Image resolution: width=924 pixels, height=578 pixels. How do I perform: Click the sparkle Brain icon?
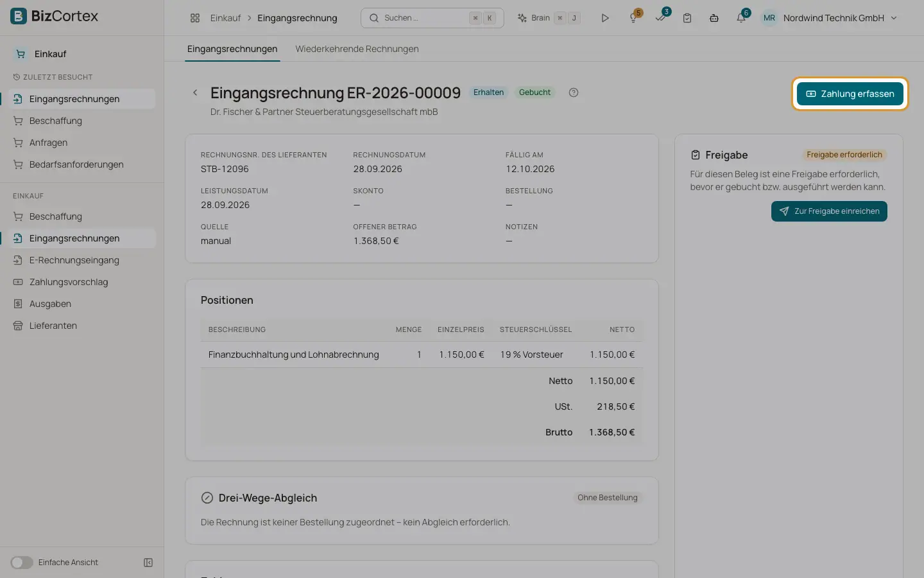click(522, 18)
